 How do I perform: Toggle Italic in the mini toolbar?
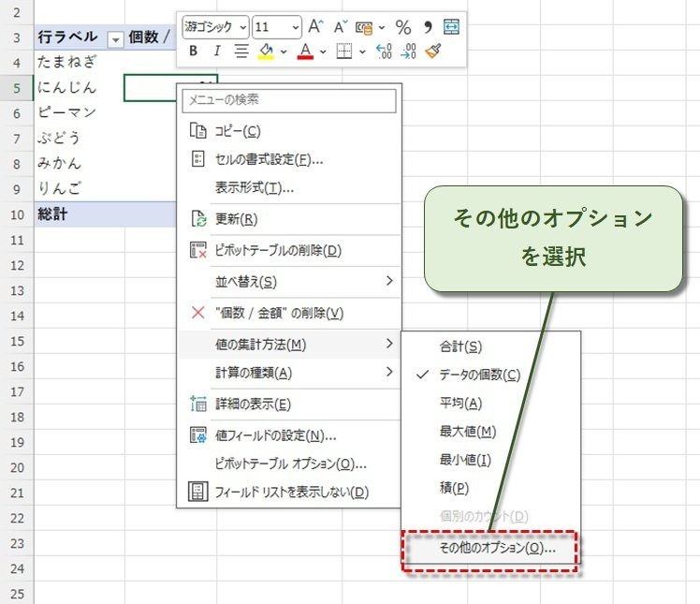coord(217,51)
